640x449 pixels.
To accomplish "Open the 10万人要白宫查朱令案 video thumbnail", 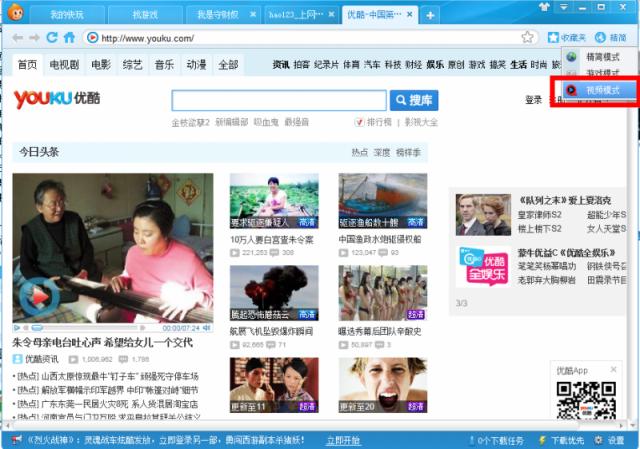I will pyautogui.click(x=274, y=201).
